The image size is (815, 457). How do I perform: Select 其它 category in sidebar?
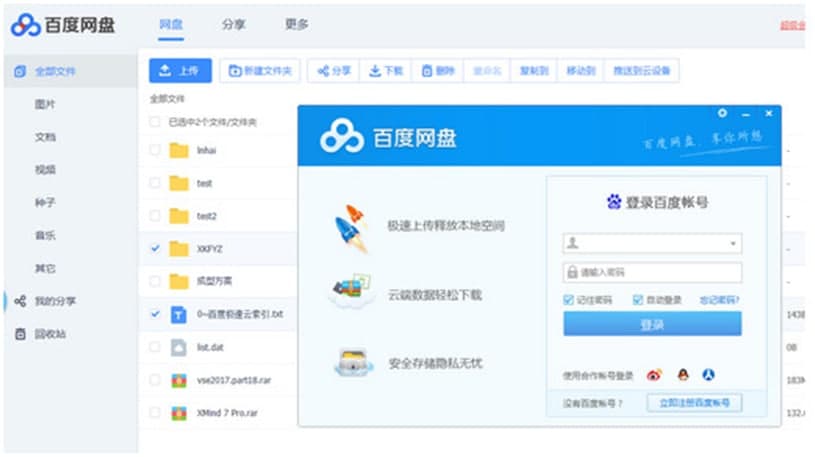click(x=45, y=269)
